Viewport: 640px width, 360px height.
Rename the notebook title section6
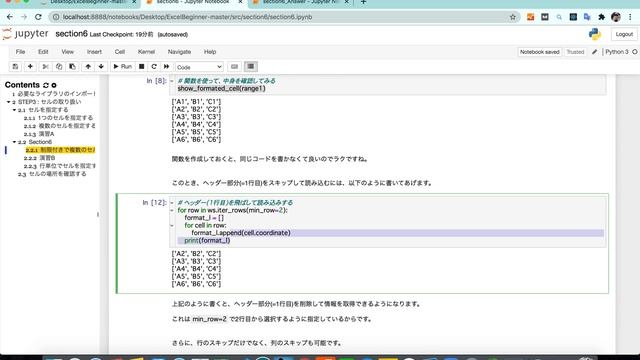click(x=71, y=34)
